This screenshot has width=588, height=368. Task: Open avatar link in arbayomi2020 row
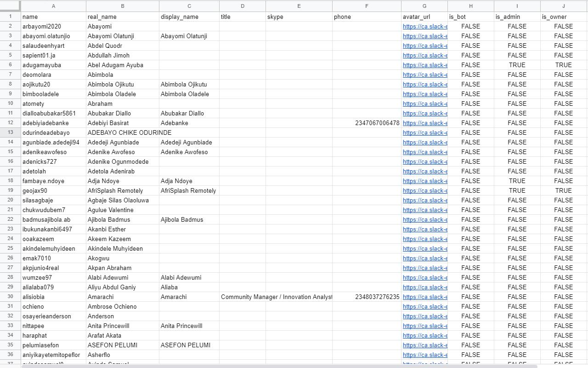pos(425,26)
